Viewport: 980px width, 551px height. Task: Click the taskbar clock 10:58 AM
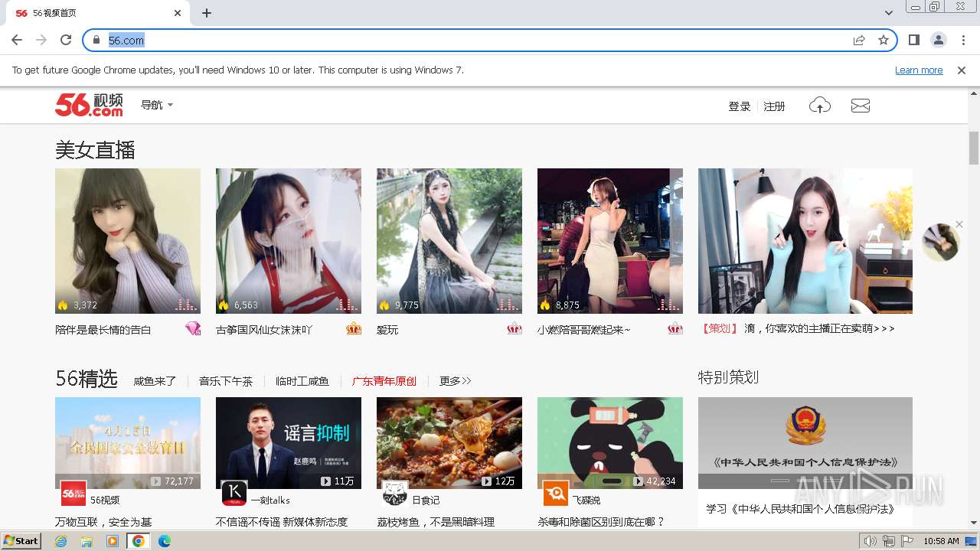point(941,541)
